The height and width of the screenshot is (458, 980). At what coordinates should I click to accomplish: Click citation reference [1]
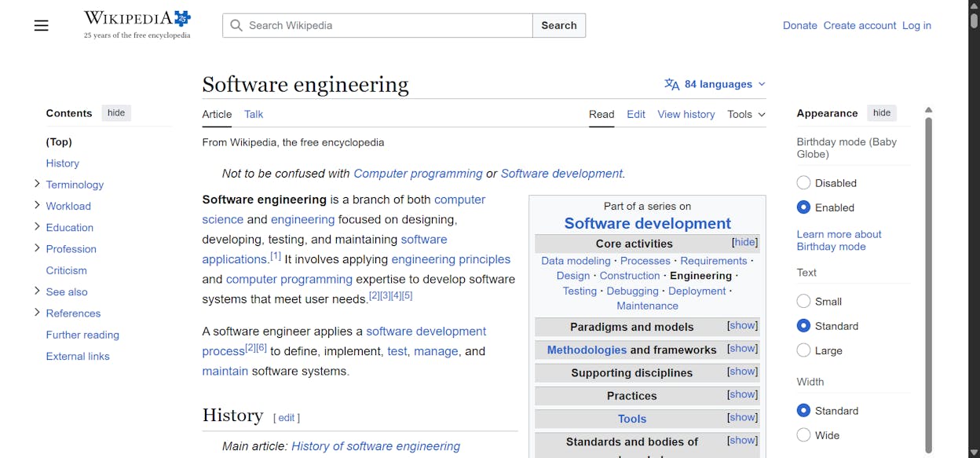[x=276, y=256]
